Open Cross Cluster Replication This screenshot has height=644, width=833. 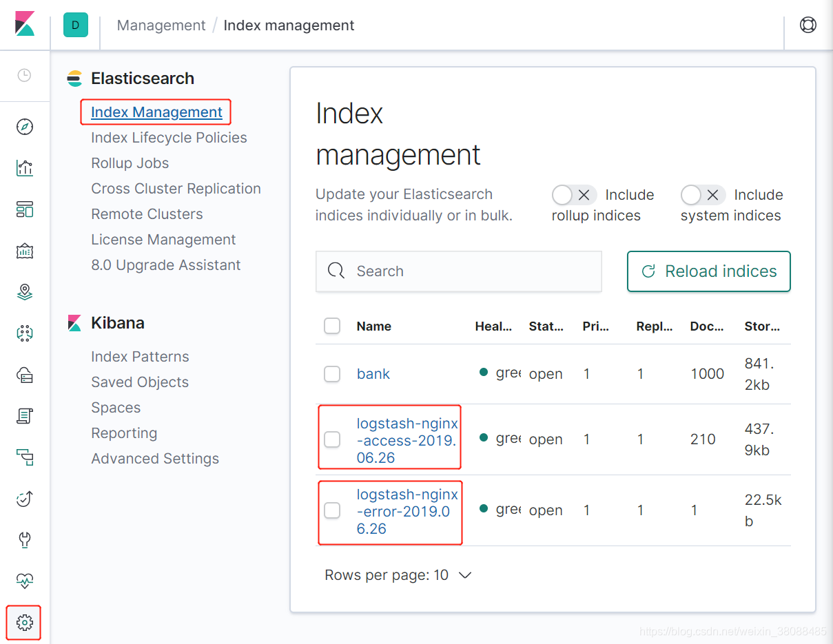176,189
